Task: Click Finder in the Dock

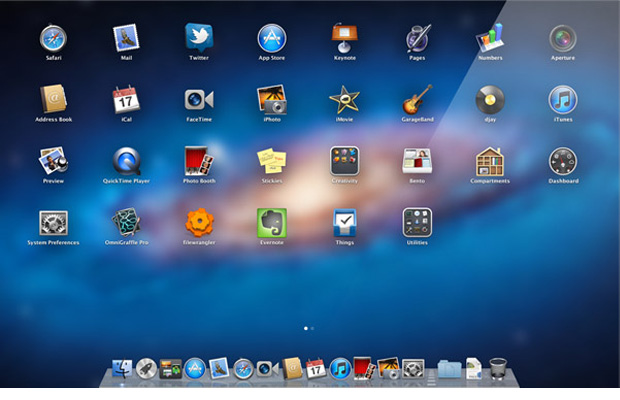Action: 122,368
